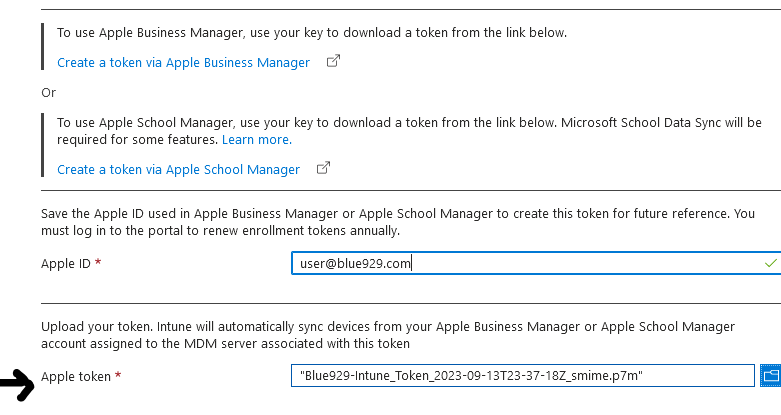Click the Apple Business Manager instruction text

(312, 32)
